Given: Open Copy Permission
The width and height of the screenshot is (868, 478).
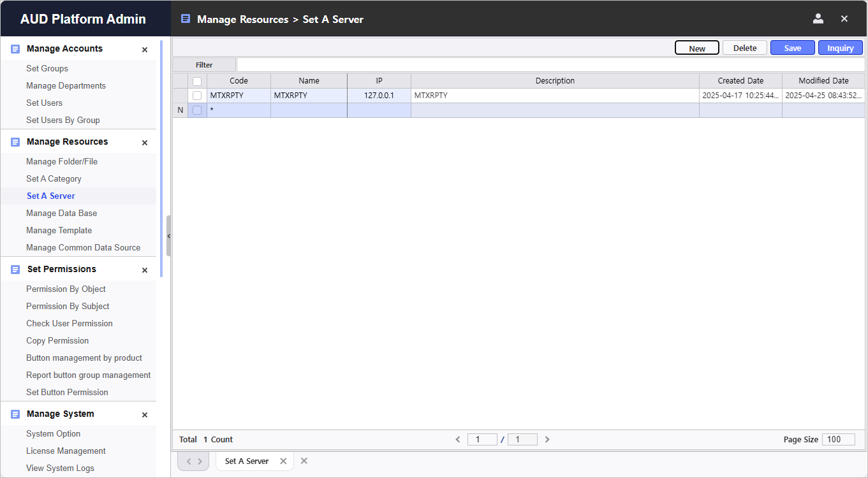Looking at the screenshot, I should pyautogui.click(x=57, y=340).
